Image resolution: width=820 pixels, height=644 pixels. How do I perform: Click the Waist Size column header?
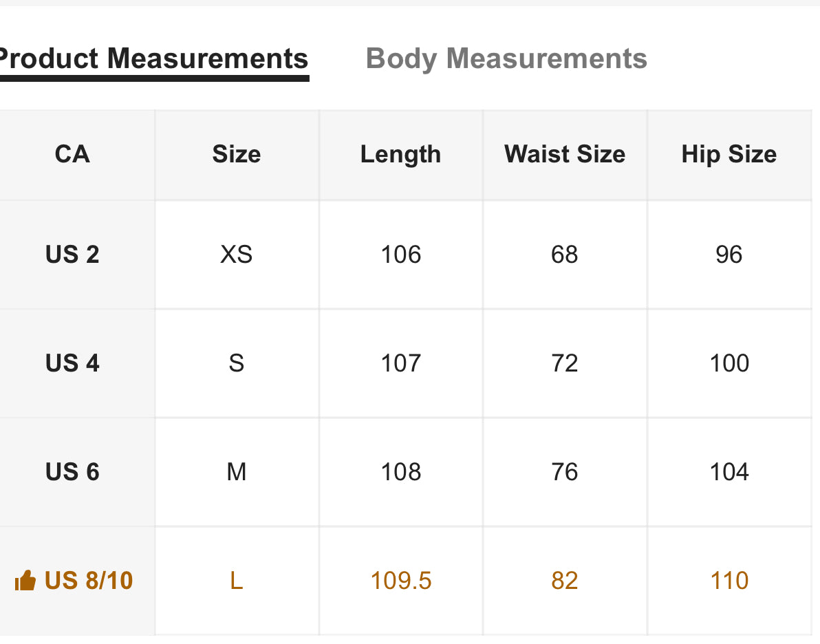tap(565, 154)
